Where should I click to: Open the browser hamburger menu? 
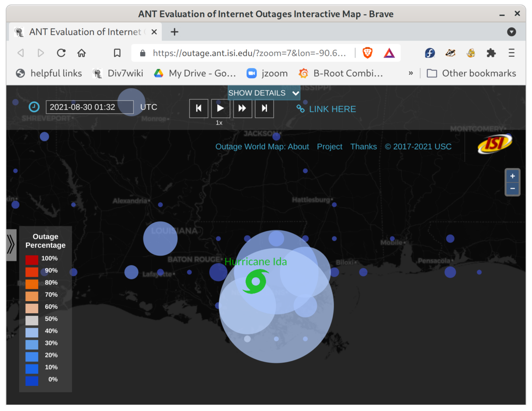coord(511,53)
